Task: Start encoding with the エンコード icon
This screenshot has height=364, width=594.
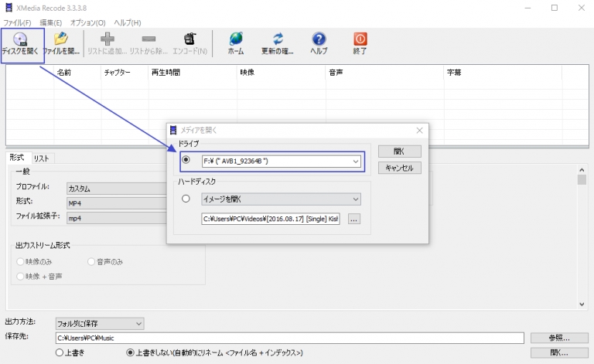Action: pyautogui.click(x=189, y=39)
